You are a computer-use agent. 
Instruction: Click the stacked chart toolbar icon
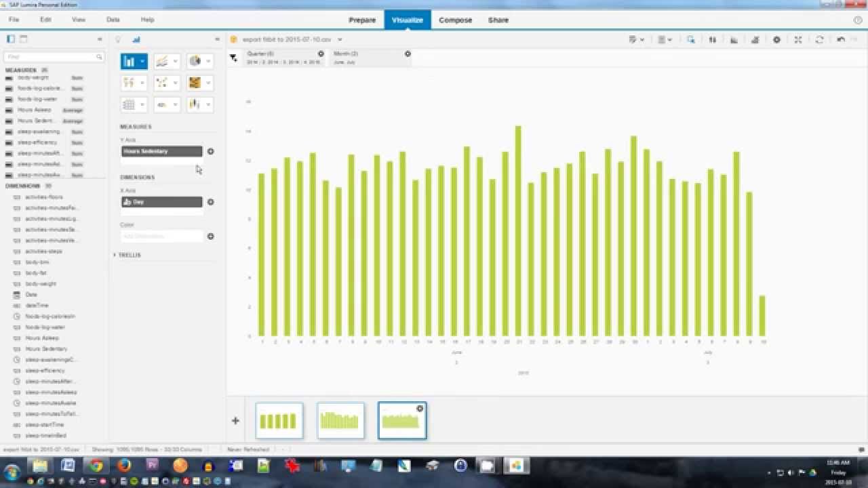pyautogui.click(x=755, y=40)
